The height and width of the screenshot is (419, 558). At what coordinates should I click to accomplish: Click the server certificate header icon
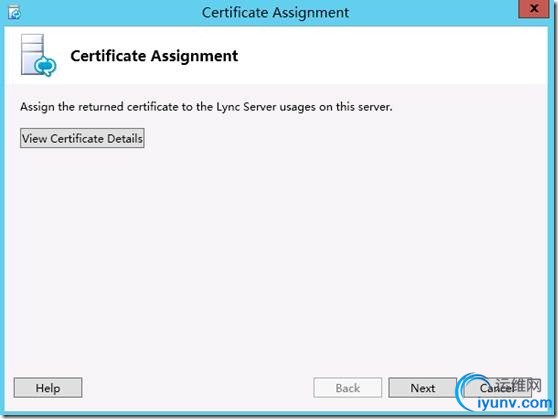[x=38, y=55]
